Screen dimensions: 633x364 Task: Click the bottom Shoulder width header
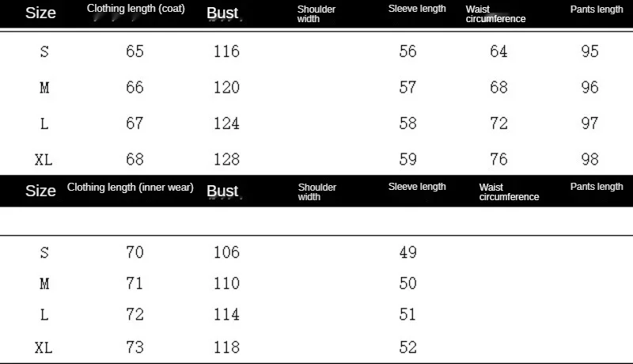pos(317,192)
